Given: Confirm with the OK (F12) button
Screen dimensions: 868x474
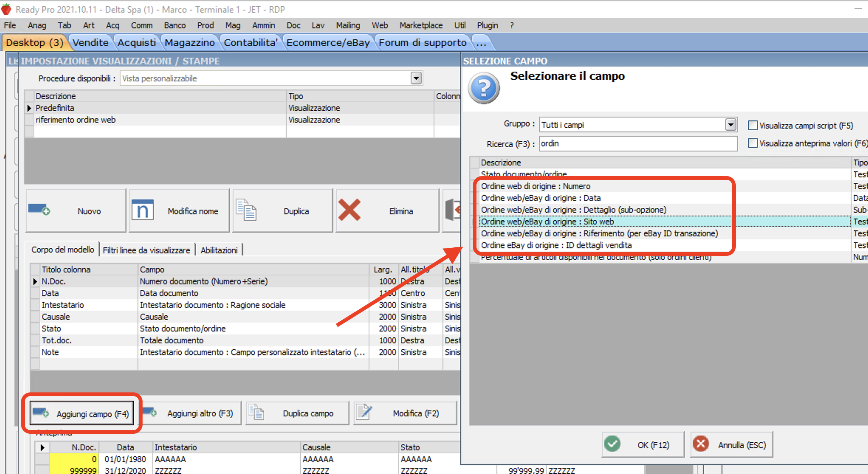Looking at the screenshot, I should pyautogui.click(x=643, y=444).
